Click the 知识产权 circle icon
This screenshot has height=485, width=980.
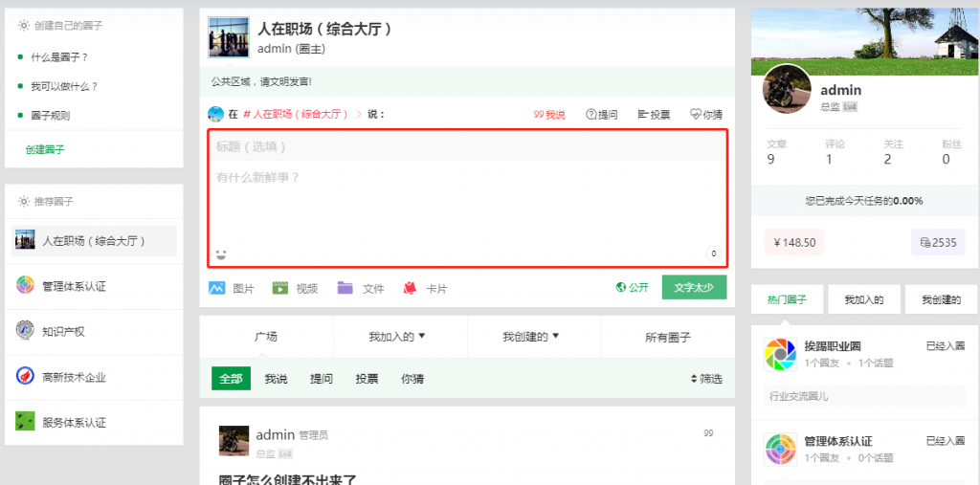(25, 331)
